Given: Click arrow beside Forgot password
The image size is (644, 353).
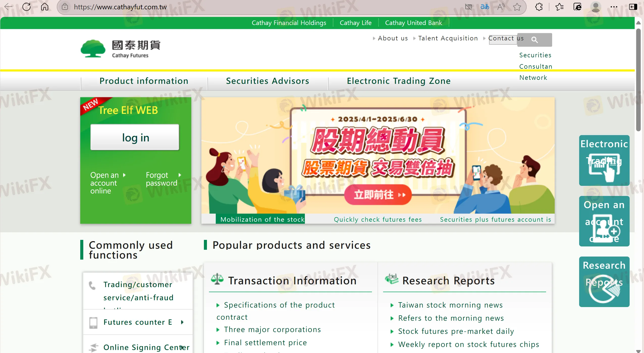Looking at the screenshot, I should 180,175.
